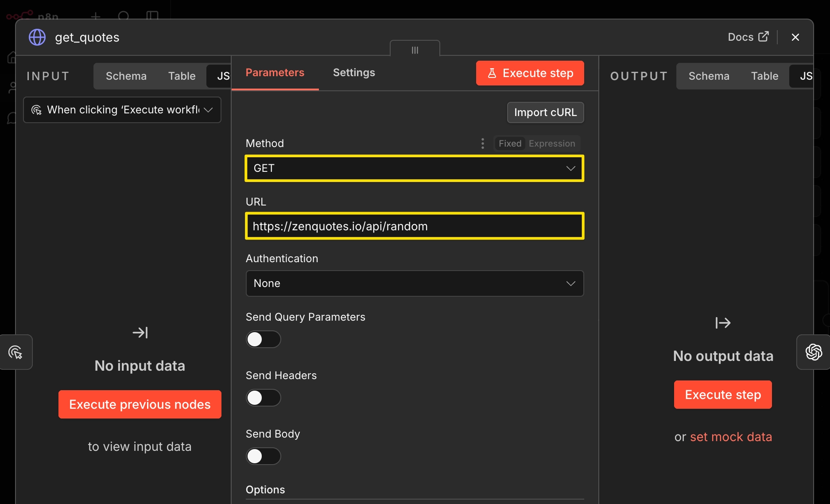
Task: Toggle Send Query Parameters switch
Action: coord(264,340)
